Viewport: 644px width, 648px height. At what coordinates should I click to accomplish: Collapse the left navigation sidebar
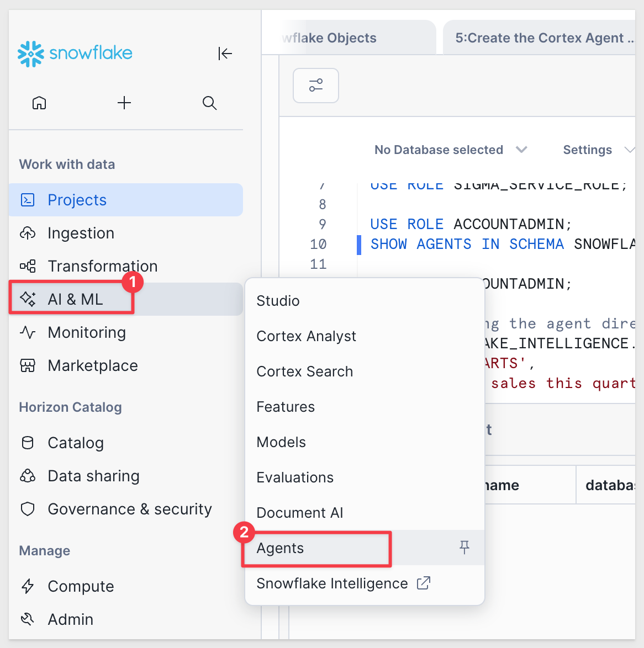(x=225, y=54)
